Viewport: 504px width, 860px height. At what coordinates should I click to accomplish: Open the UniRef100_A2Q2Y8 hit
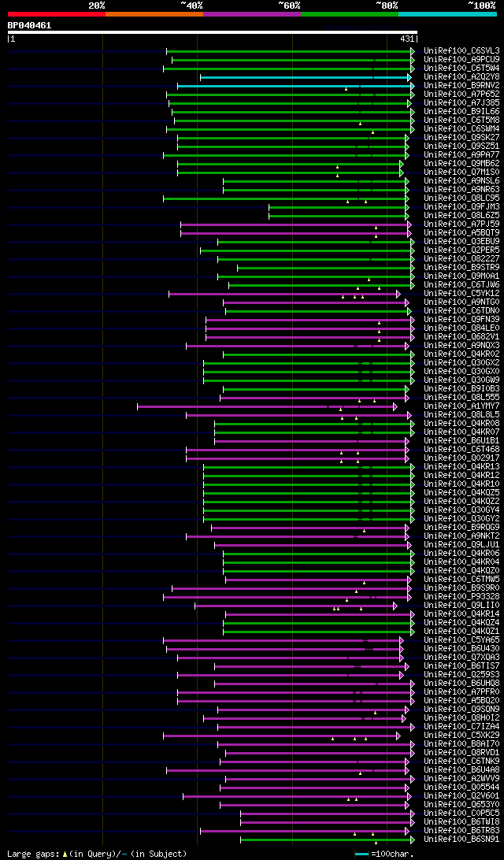(461, 77)
